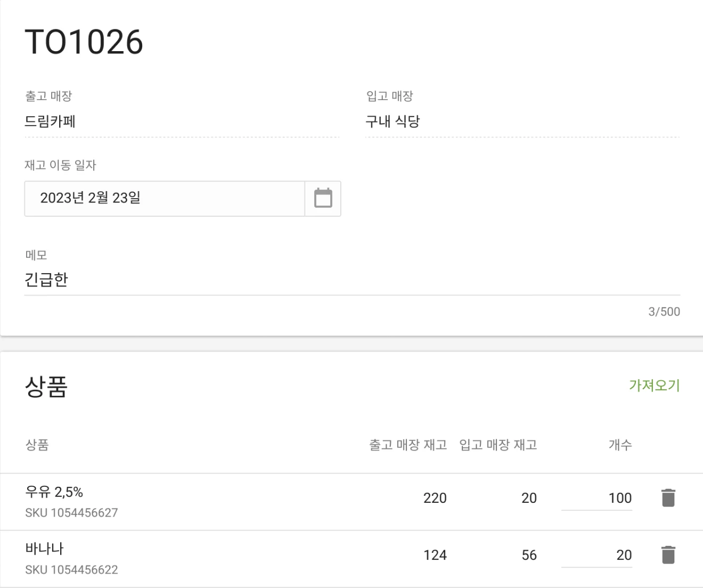Edit the 개수 quantity for 우유 2,5%
Screen dimensions: 703x588
click(x=597, y=498)
